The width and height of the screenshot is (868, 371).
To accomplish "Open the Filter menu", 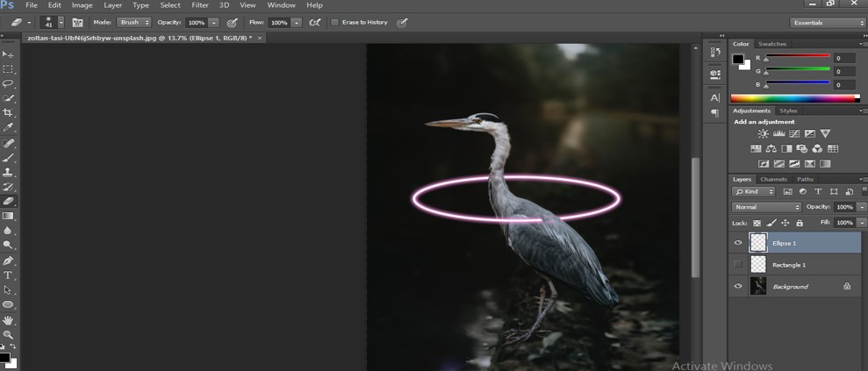I will pyautogui.click(x=200, y=5).
